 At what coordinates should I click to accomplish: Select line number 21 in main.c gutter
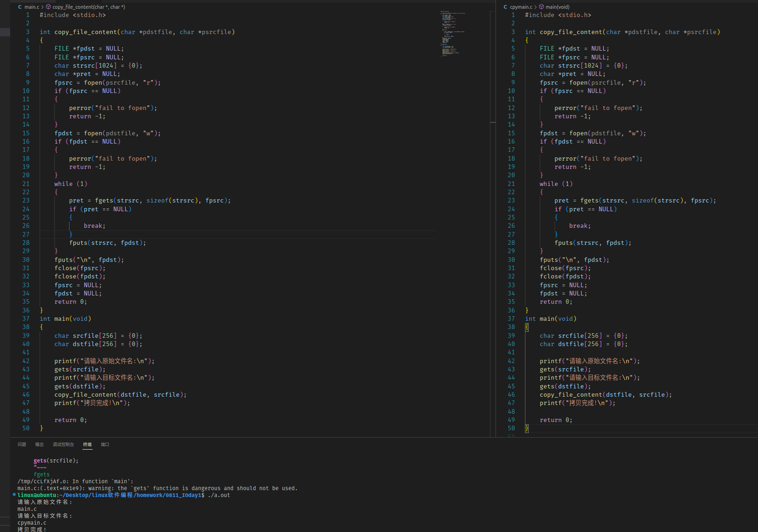26,184
